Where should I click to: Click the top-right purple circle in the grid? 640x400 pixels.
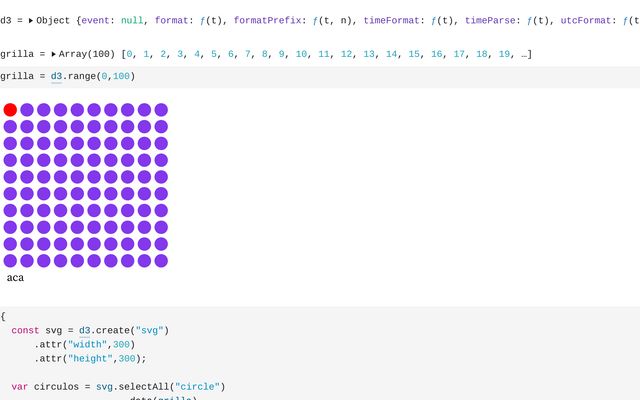click(161, 110)
